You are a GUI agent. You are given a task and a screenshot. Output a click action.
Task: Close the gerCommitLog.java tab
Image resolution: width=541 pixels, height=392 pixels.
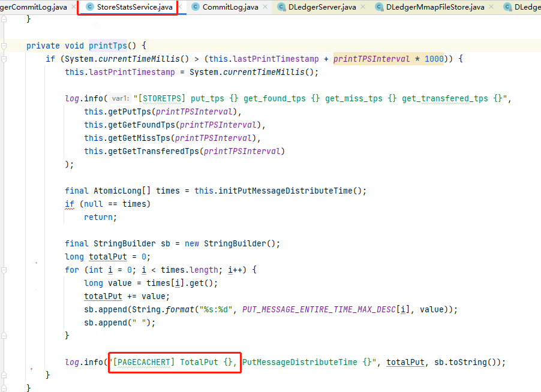(x=74, y=7)
